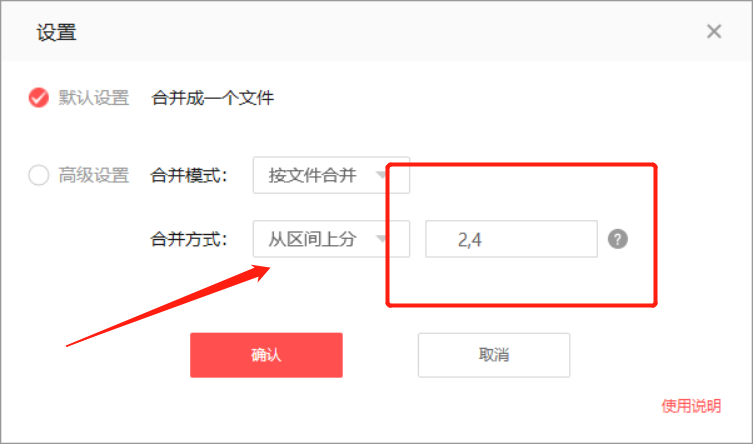Viewport: 753px width, 444px height.
Task: Expand arrow of the 合并方式 combo box
Action: tap(382, 239)
